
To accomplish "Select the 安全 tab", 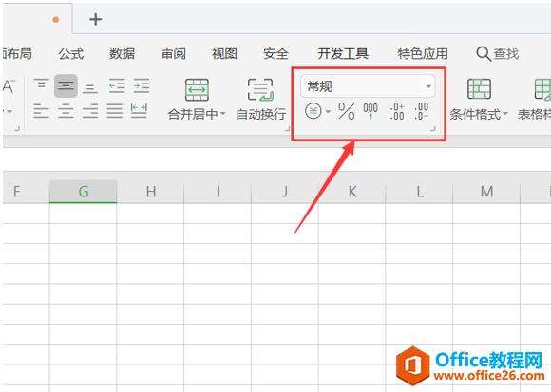I will (x=275, y=54).
